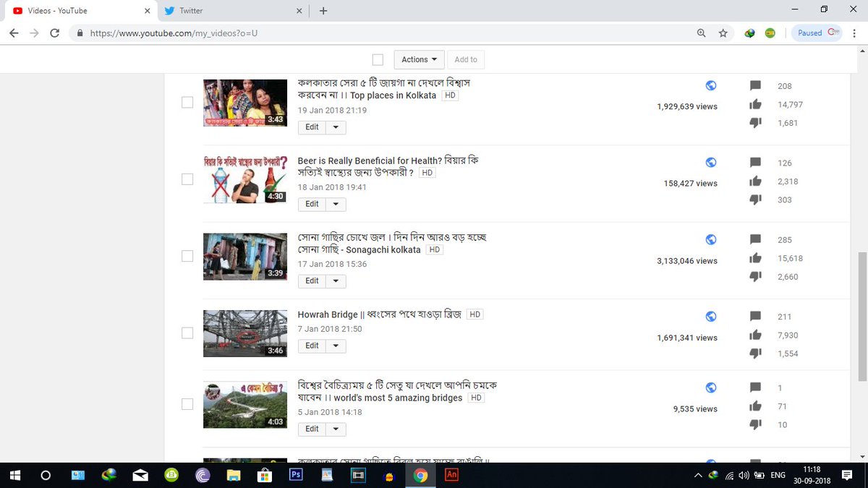Screen dimensions: 868x488
Task: Click the public globe icon for amazing bridges video
Action: 710,388
